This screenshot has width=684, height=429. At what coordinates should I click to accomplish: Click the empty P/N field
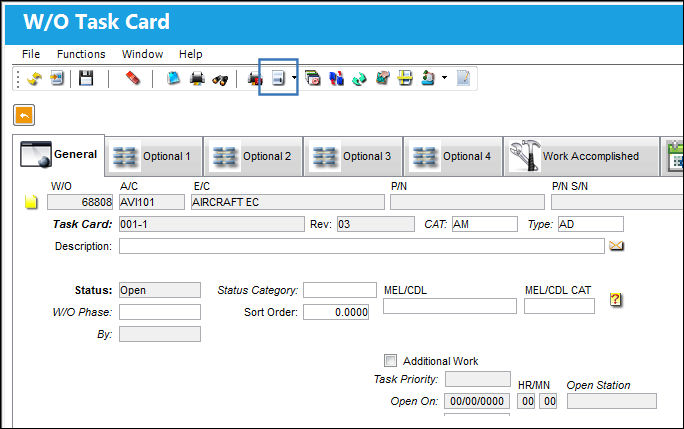pyautogui.click(x=467, y=202)
